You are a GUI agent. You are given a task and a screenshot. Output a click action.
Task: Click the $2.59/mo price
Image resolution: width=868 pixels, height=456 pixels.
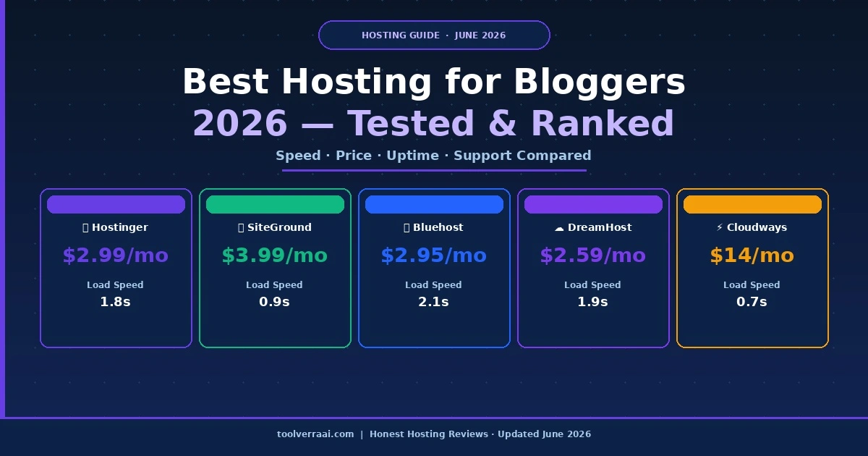pyautogui.click(x=593, y=256)
